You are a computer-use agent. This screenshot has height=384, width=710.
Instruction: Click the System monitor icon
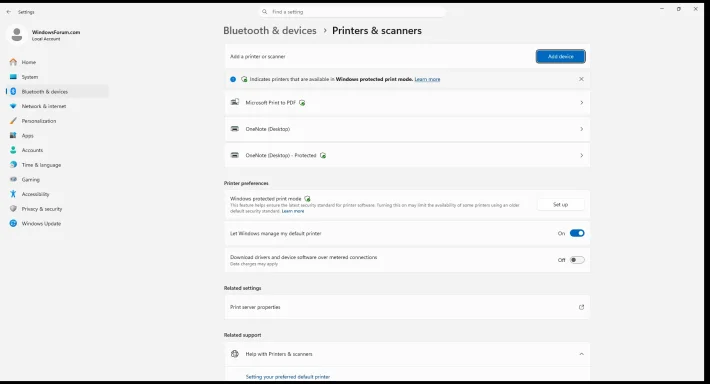click(x=13, y=77)
